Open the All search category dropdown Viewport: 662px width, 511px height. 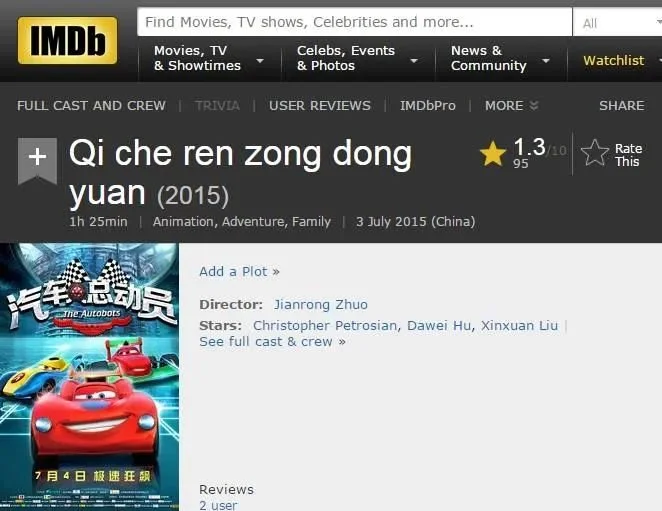617,22
